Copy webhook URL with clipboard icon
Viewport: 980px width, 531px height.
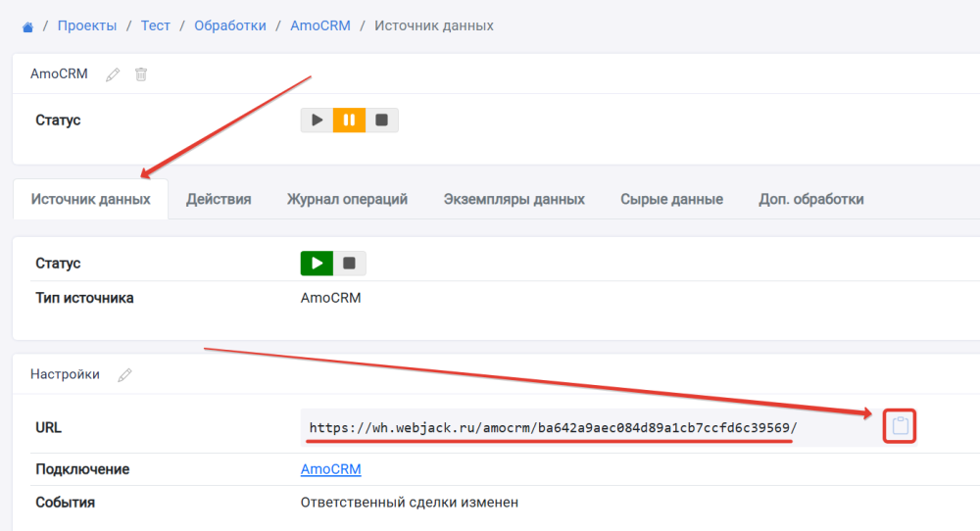900,426
